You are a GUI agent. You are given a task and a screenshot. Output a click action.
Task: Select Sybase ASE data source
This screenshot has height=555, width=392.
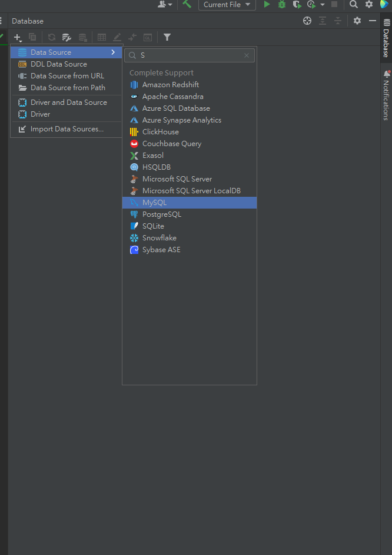(x=190, y=250)
